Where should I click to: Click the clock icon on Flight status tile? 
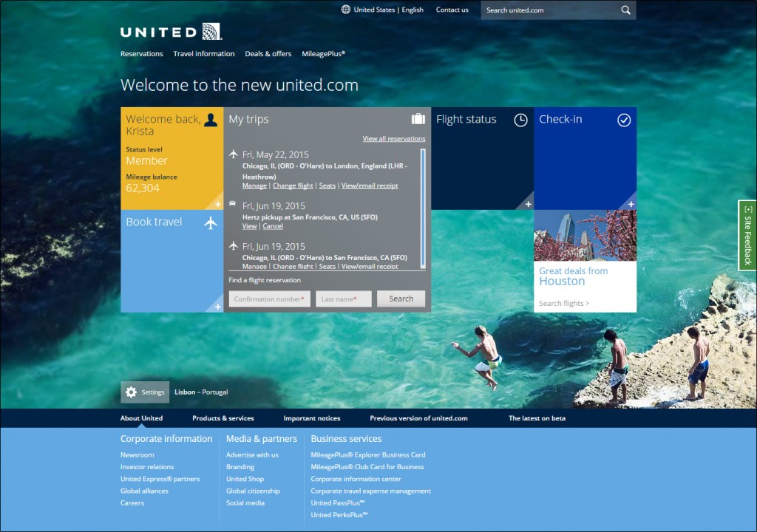[x=520, y=120]
